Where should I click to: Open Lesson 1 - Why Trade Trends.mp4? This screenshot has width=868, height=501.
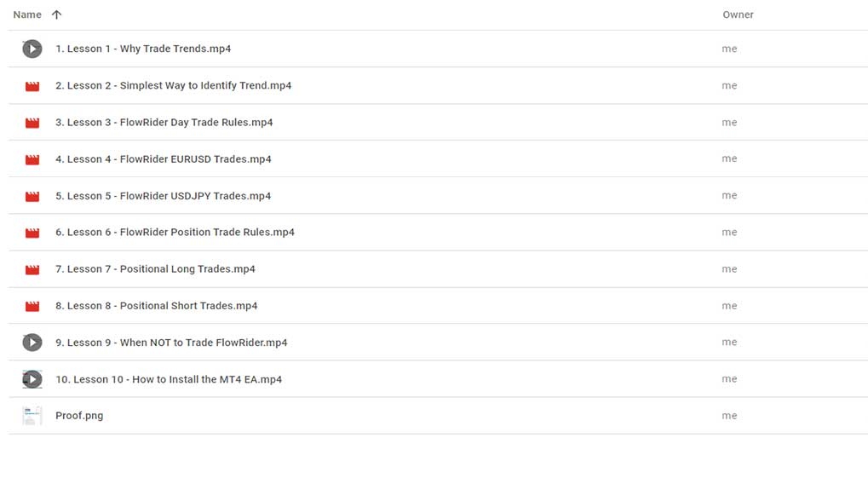click(x=143, y=49)
